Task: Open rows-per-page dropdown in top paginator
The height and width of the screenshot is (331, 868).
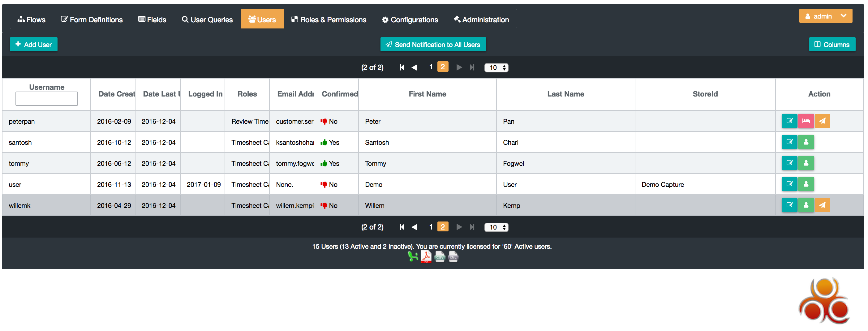Action: point(496,67)
